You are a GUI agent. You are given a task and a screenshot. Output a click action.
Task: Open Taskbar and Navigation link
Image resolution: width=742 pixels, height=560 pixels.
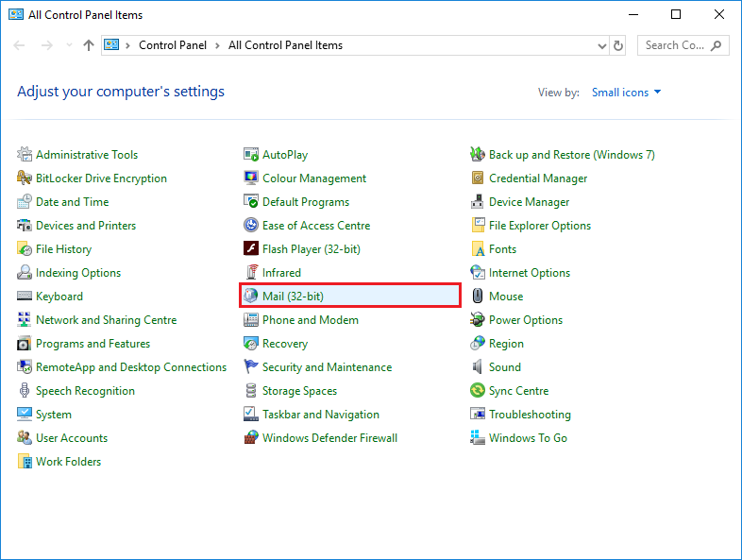pyautogui.click(x=321, y=415)
